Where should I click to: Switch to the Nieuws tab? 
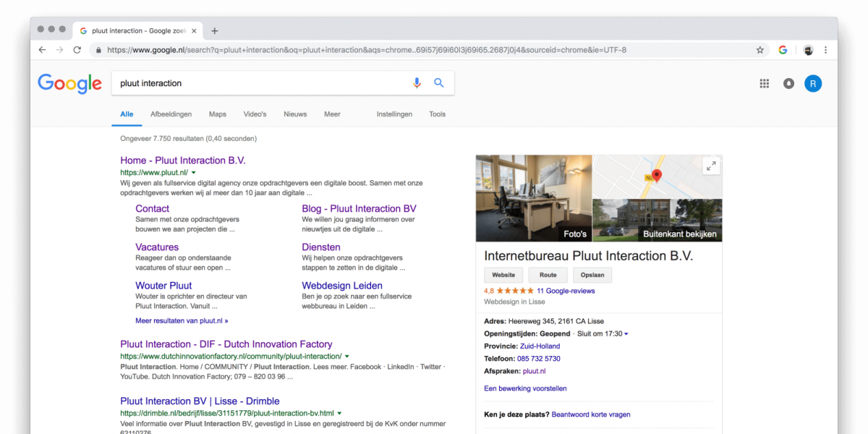(x=295, y=114)
